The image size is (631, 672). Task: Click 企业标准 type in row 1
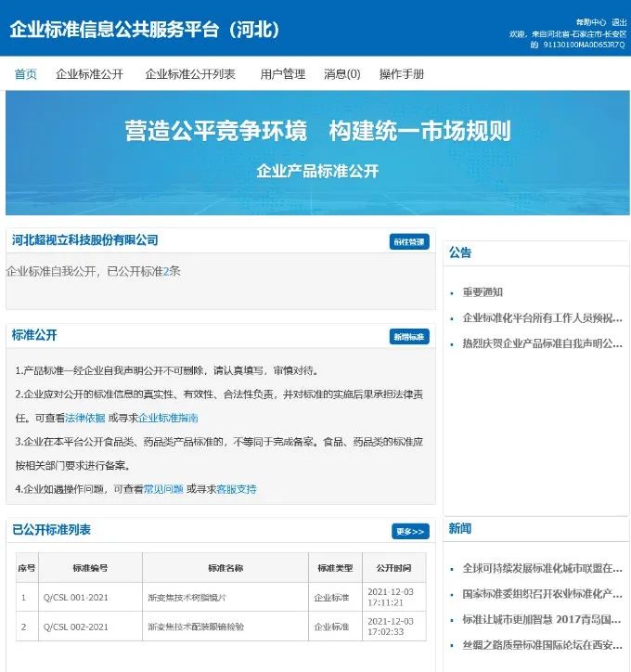click(x=331, y=598)
